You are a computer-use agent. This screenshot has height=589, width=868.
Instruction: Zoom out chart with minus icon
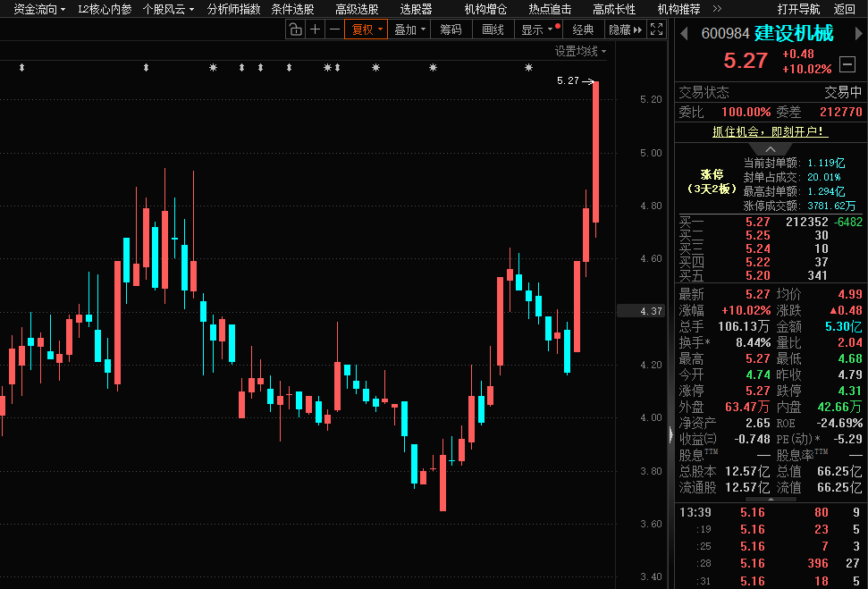(x=334, y=29)
